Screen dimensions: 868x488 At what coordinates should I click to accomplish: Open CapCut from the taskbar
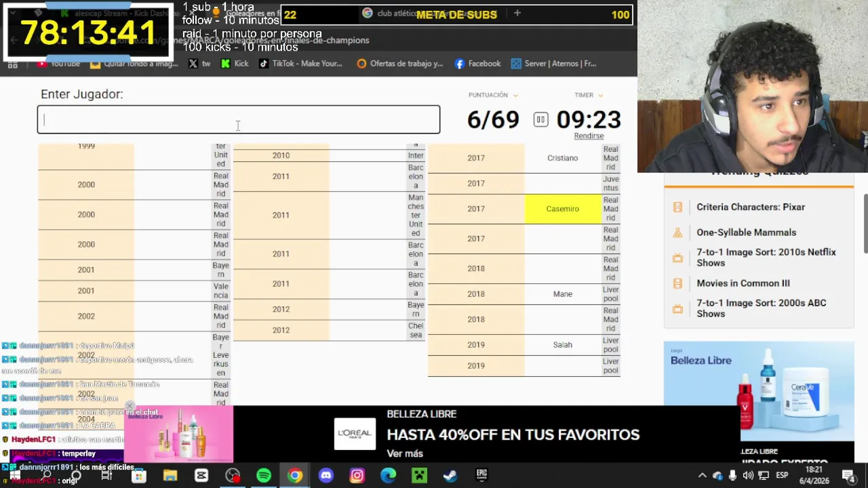tap(201, 476)
